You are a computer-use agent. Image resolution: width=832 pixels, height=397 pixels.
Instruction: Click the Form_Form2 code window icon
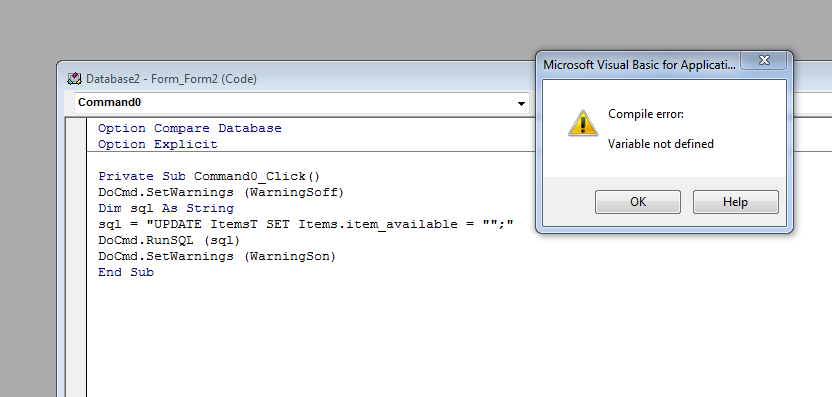[74, 79]
